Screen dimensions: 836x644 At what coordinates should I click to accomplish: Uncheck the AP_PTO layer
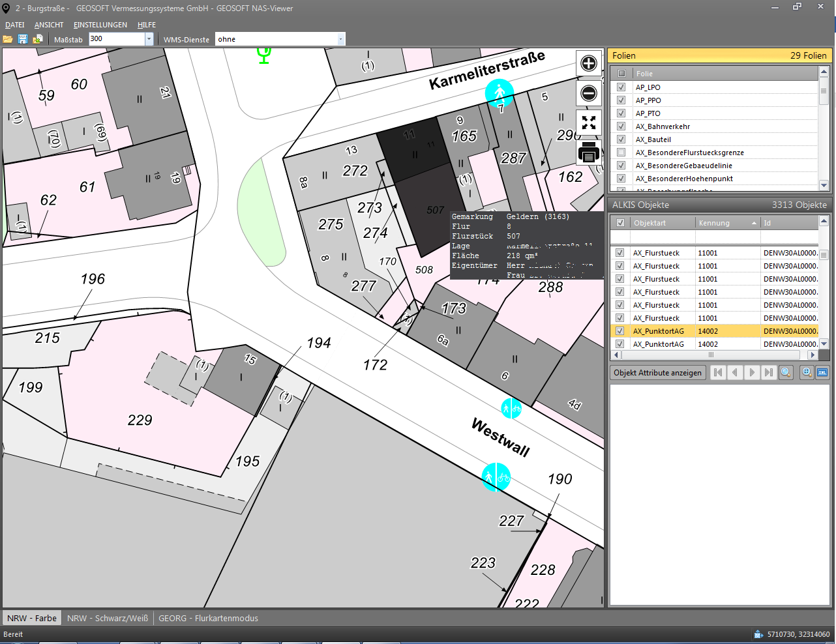tap(621, 113)
